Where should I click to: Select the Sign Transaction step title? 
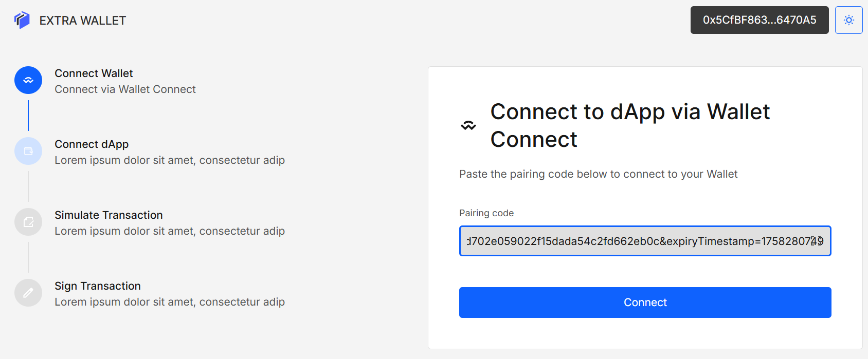click(98, 286)
